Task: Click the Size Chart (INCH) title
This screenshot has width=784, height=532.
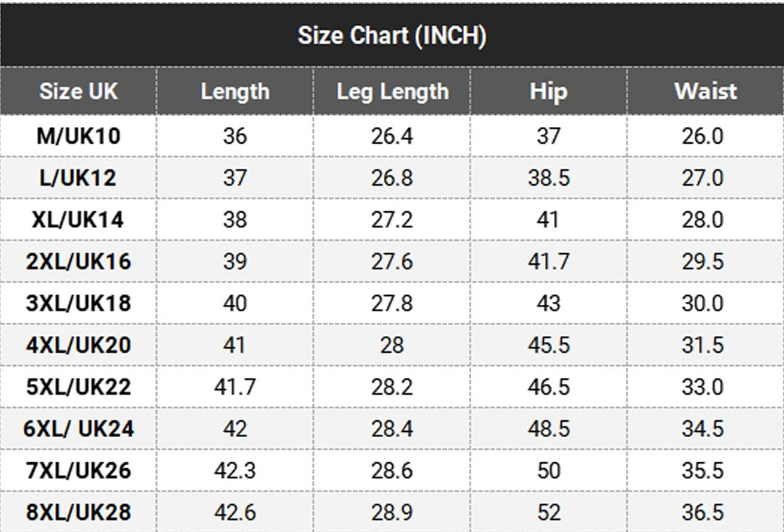Action: point(392,35)
